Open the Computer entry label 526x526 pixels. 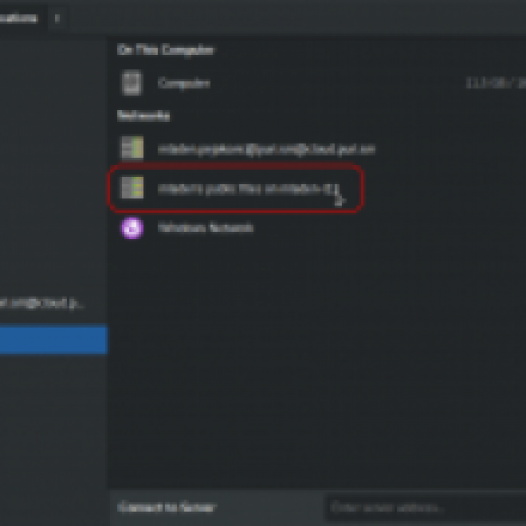[x=184, y=83]
